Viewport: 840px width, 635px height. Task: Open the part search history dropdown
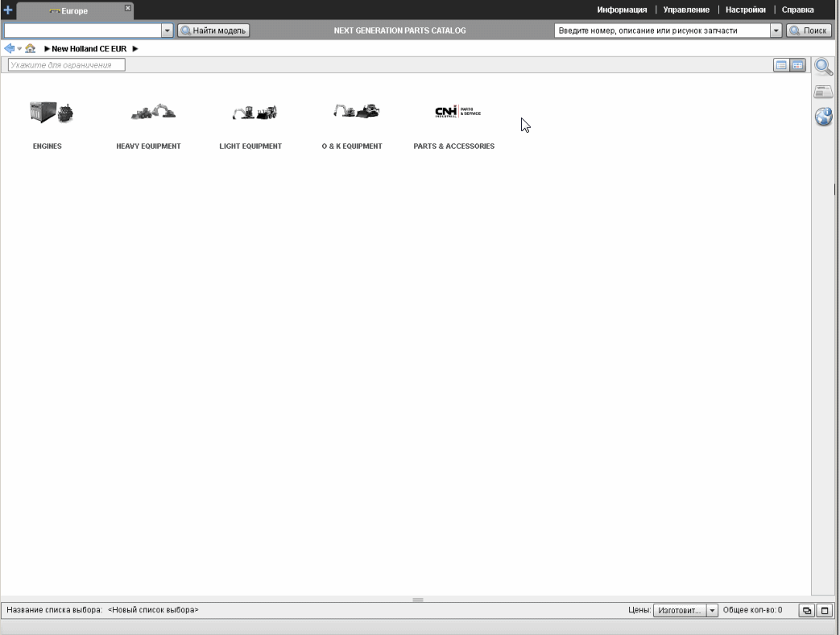coord(776,31)
